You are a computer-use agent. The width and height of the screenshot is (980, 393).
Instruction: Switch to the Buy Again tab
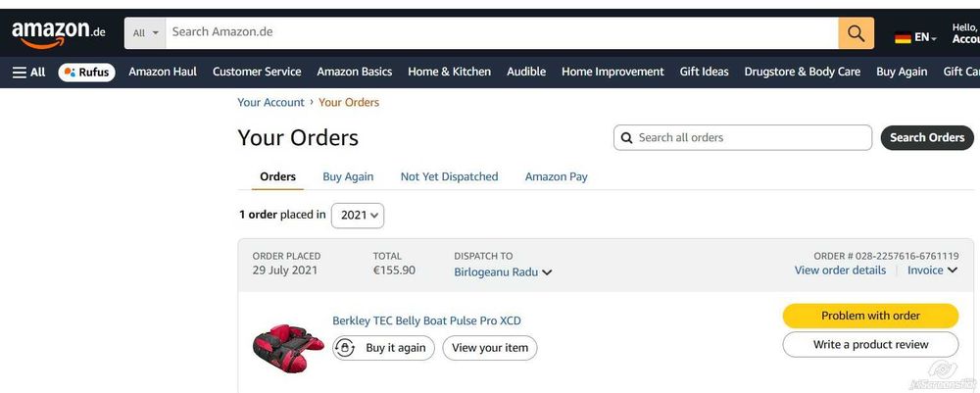coord(348,176)
